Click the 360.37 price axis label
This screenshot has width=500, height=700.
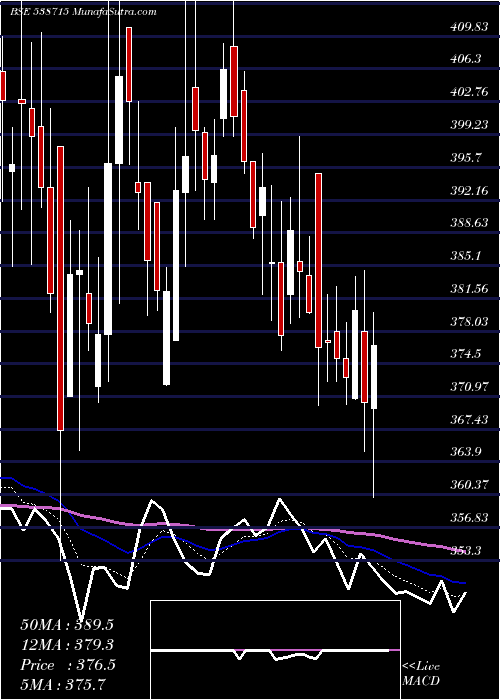pos(469,485)
